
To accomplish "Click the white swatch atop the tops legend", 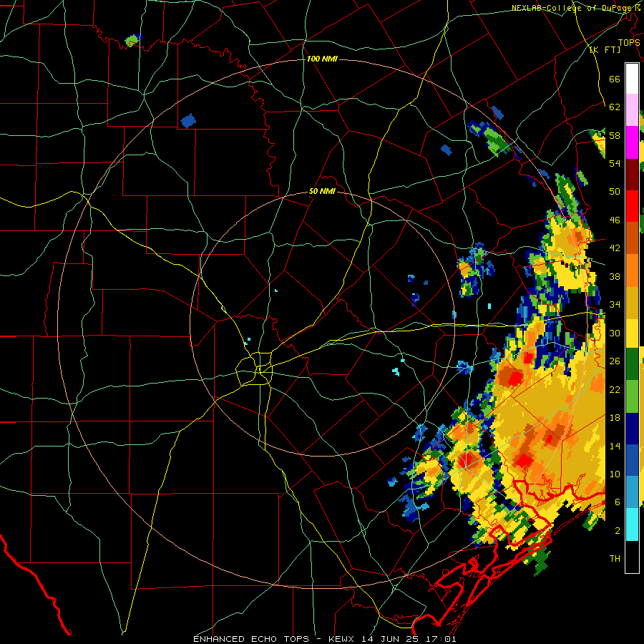I will tap(632, 79).
